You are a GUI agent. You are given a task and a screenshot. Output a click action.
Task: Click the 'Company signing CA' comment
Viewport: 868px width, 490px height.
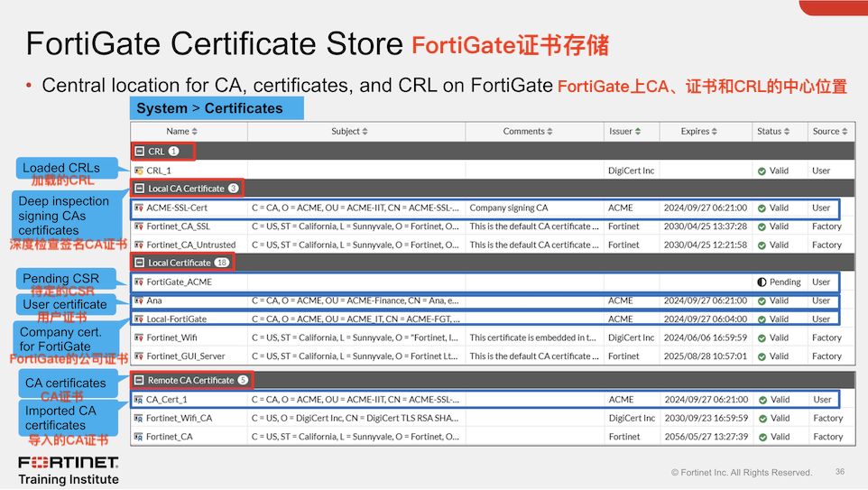(509, 208)
